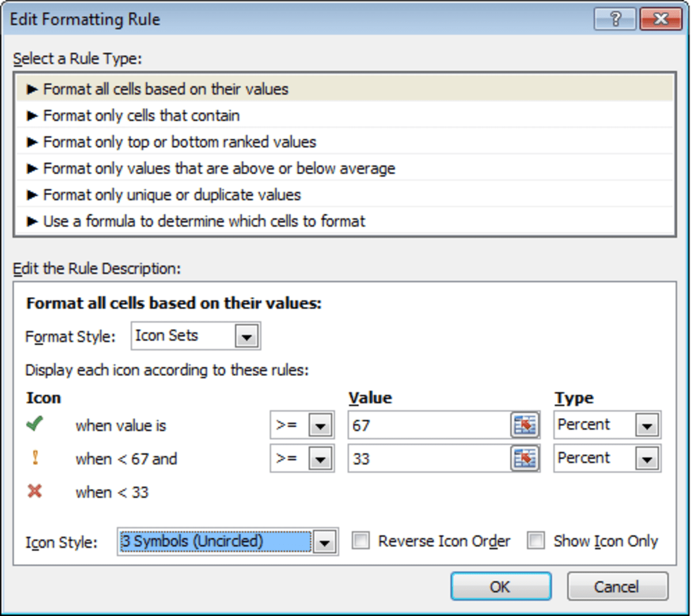This screenshot has height=616, width=691.
Task: Click the value field containing 33
Action: pyautogui.click(x=432, y=458)
